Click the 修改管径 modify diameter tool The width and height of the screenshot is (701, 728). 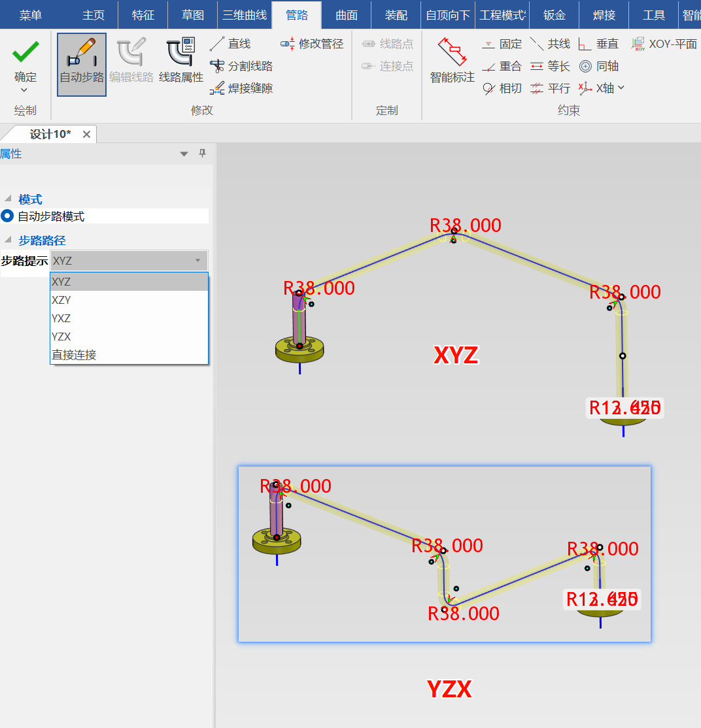[x=312, y=44]
